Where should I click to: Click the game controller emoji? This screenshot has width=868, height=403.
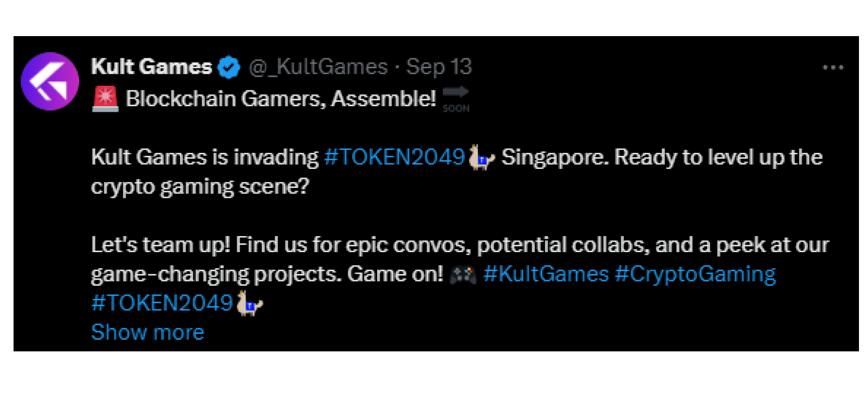pos(462,275)
